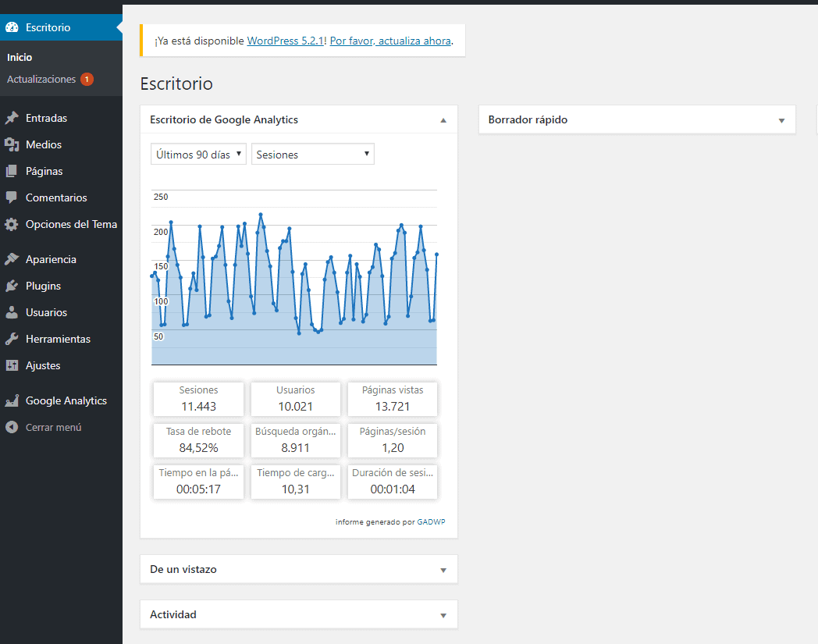
Task: Click the Por favor, actualiza ahora link
Action: tap(390, 41)
